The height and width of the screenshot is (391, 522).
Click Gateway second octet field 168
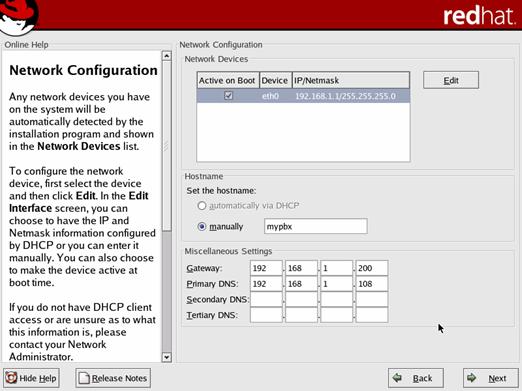[301, 268]
